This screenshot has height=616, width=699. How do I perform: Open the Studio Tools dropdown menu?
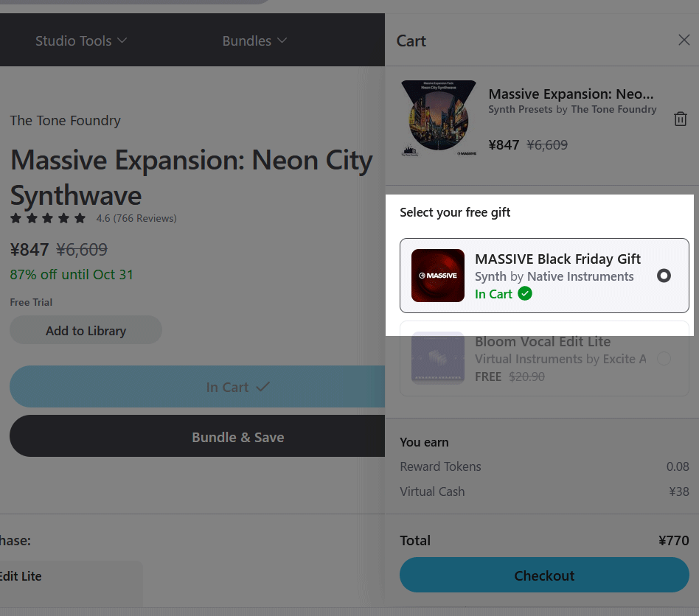click(x=81, y=41)
